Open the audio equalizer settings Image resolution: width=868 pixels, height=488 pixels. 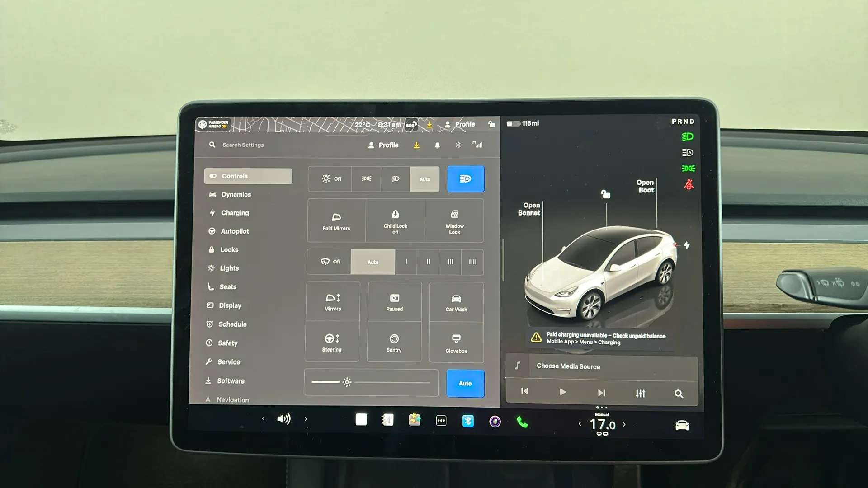pos(640,394)
